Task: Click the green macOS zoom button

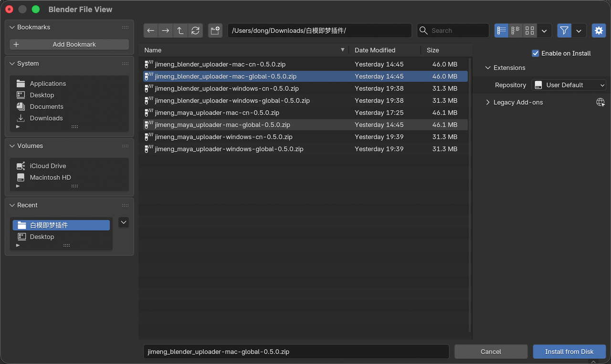Action: point(36,9)
